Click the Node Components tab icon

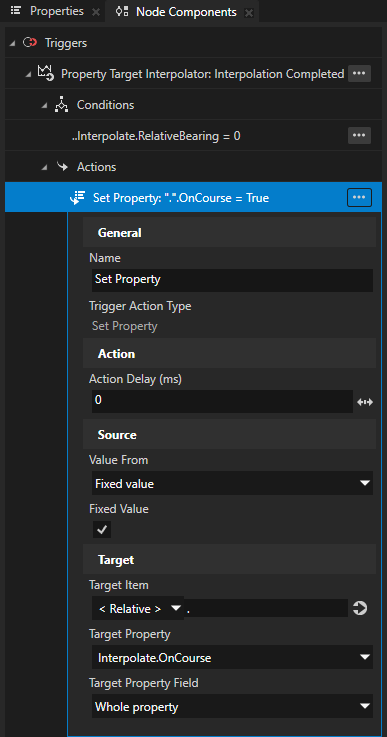(122, 12)
